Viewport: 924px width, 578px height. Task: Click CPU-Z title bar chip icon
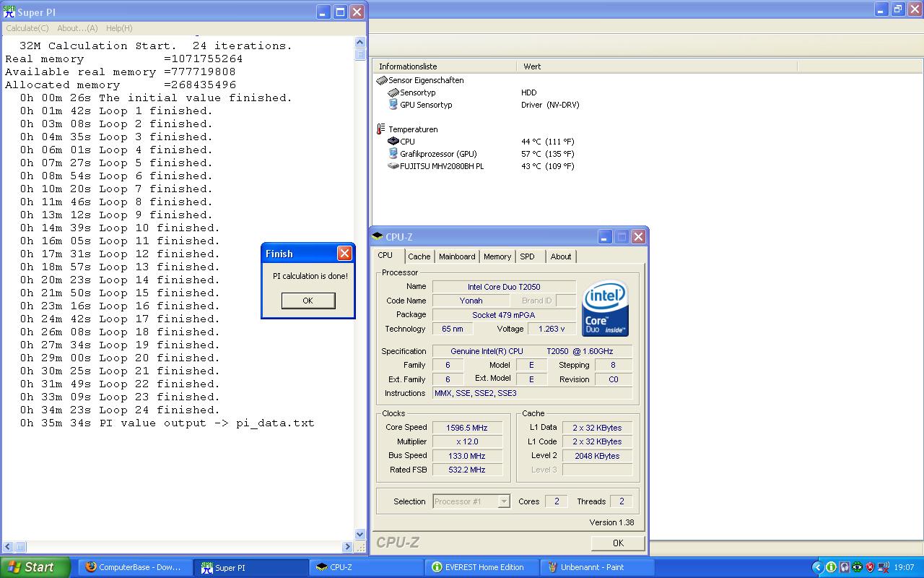coord(378,236)
